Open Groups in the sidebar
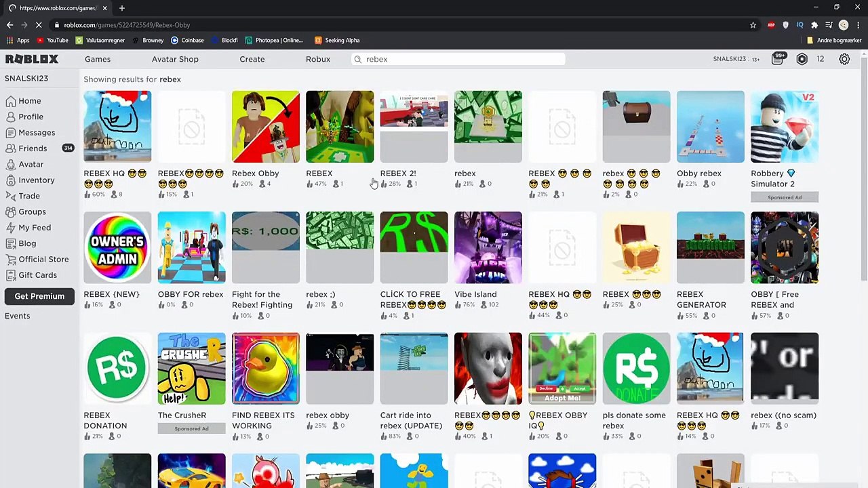The width and height of the screenshot is (868, 488). 26,211
